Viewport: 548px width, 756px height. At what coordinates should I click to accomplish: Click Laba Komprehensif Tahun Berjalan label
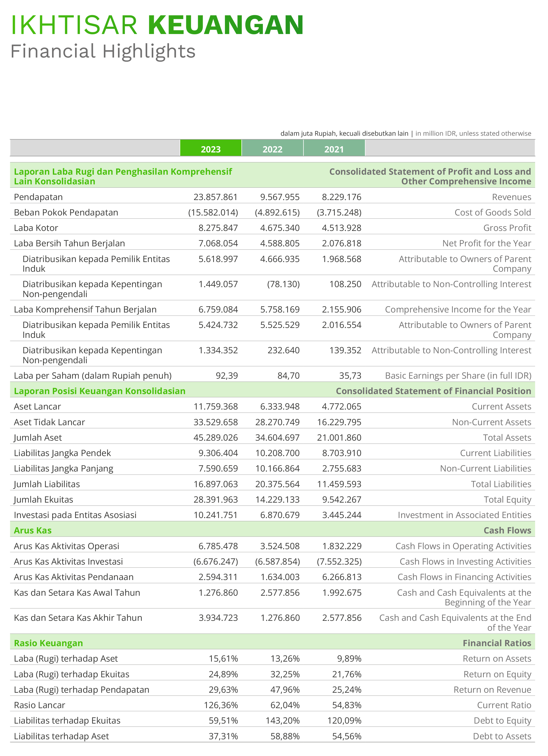[85, 310]
